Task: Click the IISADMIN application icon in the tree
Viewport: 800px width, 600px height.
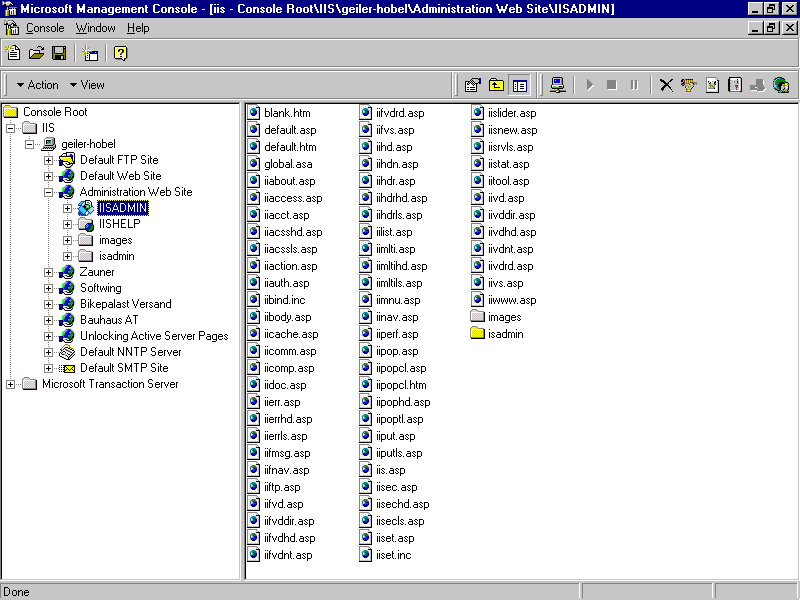Action: click(x=86, y=208)
